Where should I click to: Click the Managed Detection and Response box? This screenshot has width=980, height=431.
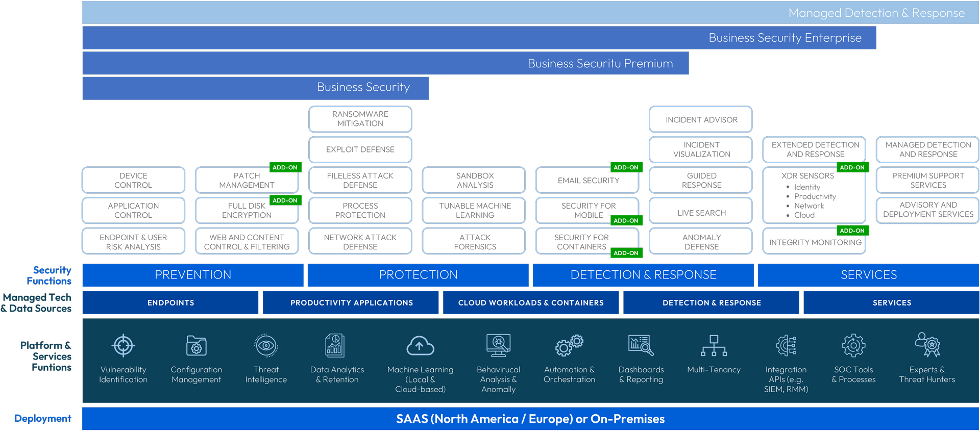tap(928, 149)
